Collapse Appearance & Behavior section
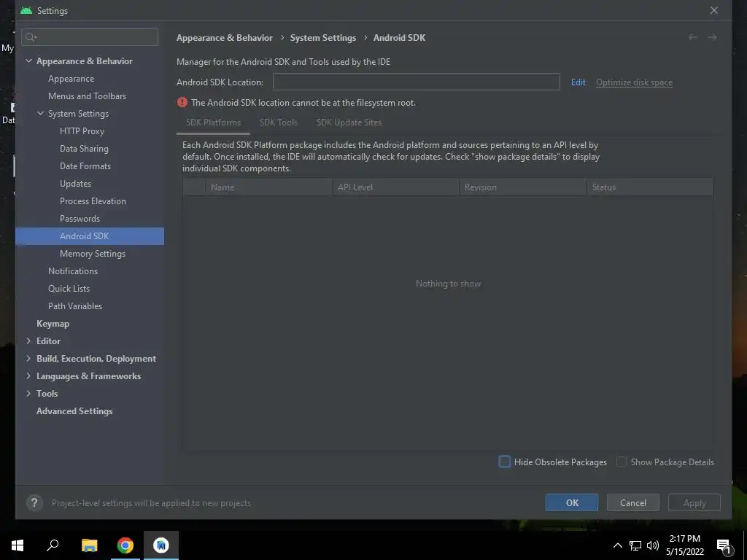Screen dimensions: 747x560 (x=28, y=61)
